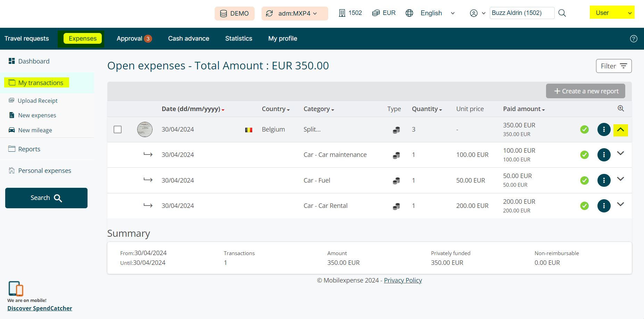Click the globe language icon
This screenshot has width=644, height=319.
410,13
